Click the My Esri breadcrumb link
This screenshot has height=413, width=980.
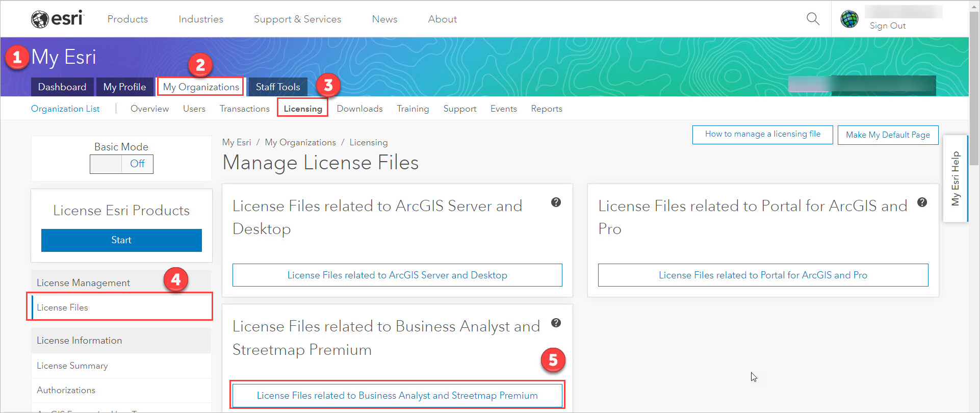[237, 142]
